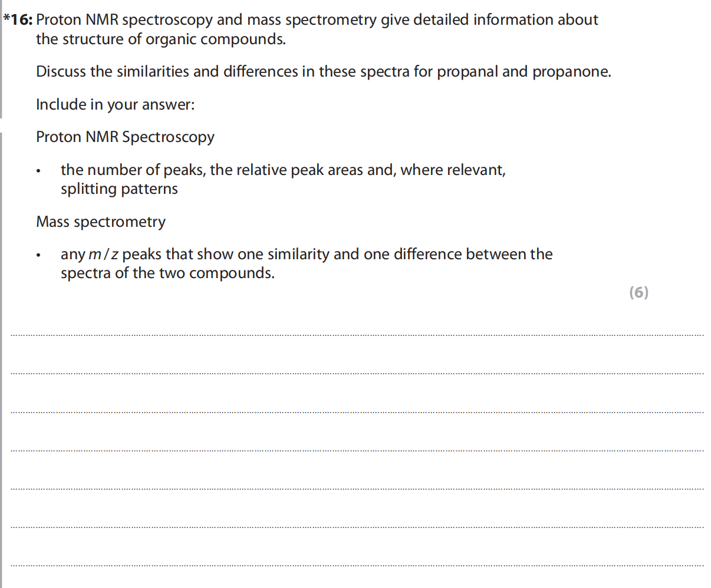
Task: Click the fourth dotted answer line
Action: click(357, 451)
